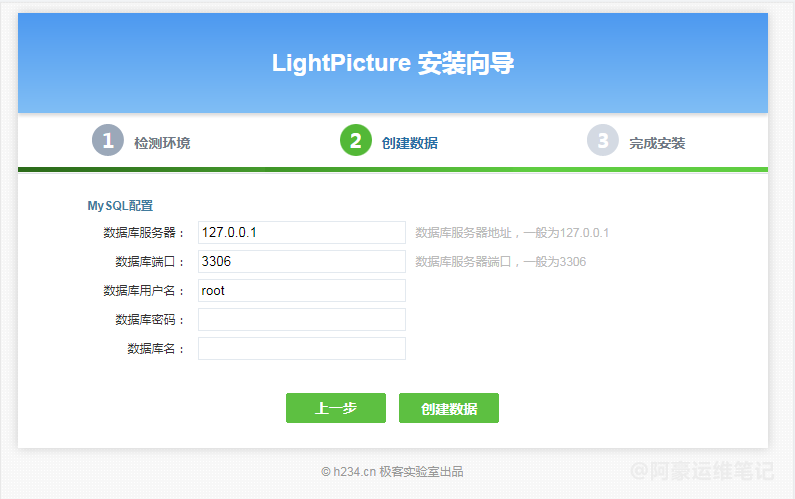The image size is (795, 499).
Task: Click the grey step 3 circle icon
Action: (x=603, y=140)
